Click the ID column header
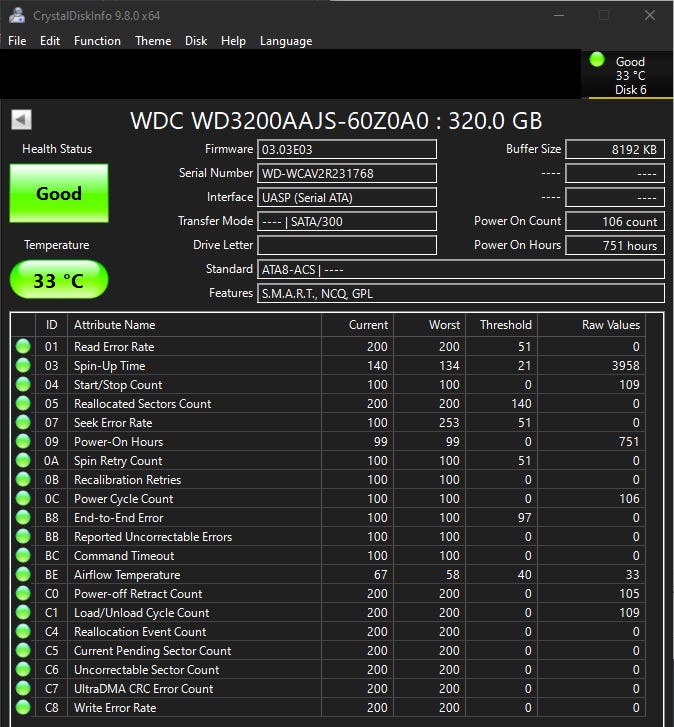Viewport: 674px width, 727px height. click(51, 325)
